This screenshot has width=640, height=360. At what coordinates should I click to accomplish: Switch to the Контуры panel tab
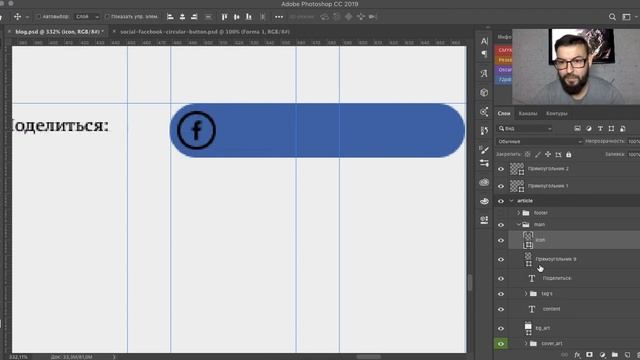click(557, 113)
